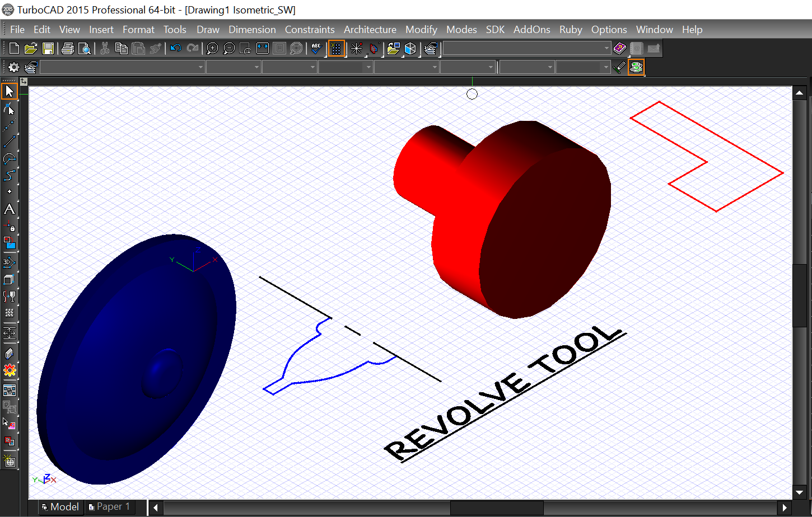The width and height of the screenshot is (812, 517).
Task: Open the last small dropdown in the second toolbar row
Action: click(x=606, y=67)
